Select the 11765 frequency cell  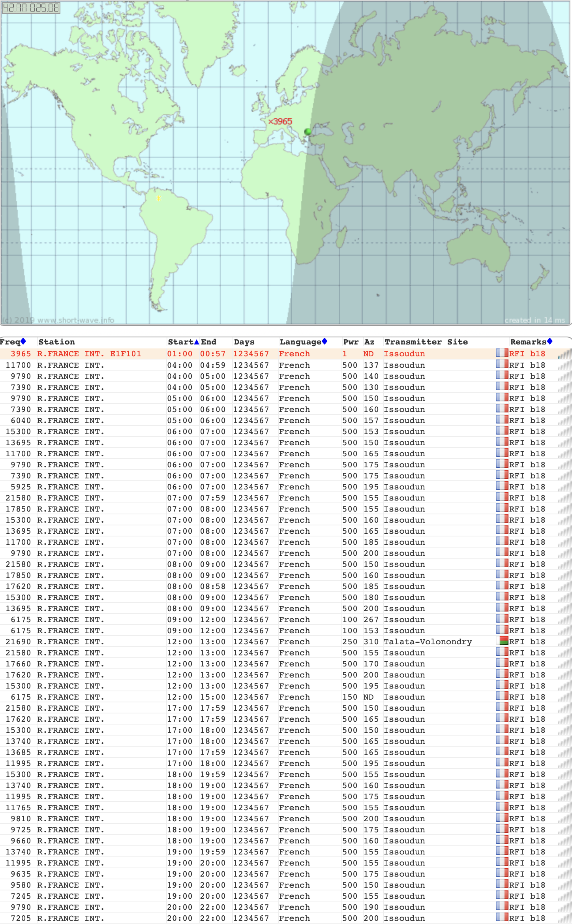[x=18, y=807]
